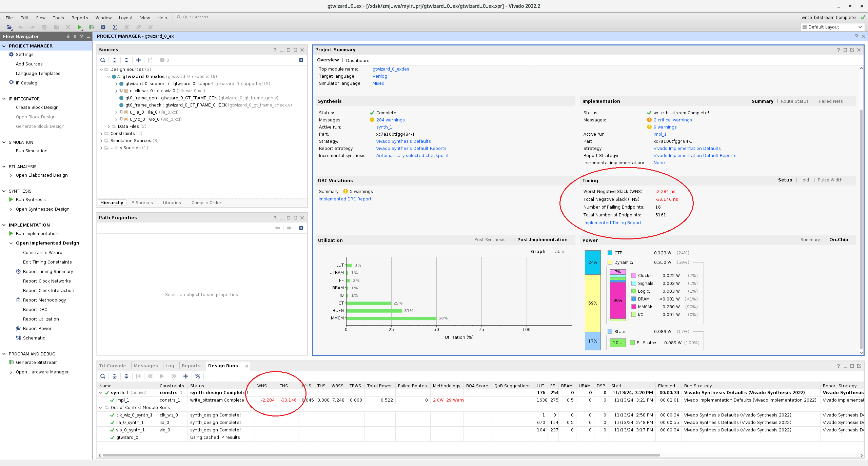The height and width of the screenshot is (466, 868).
Task: Open the Flow menu
Action: (x=41, y=18)
